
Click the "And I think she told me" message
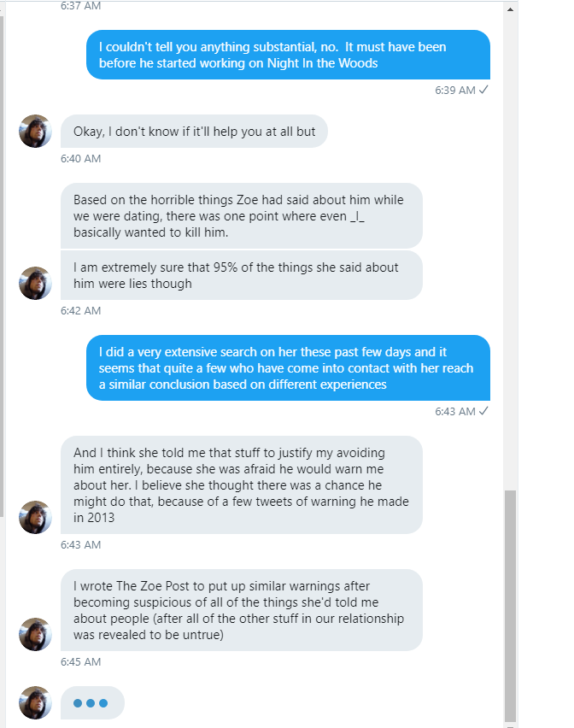[241, 484]
